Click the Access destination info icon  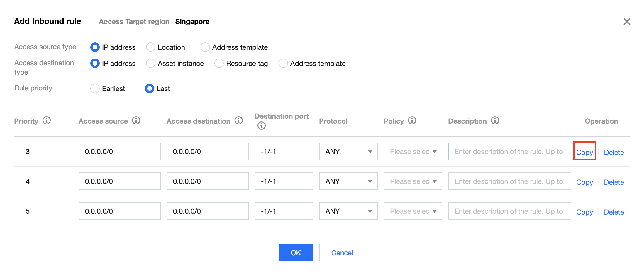239,121
